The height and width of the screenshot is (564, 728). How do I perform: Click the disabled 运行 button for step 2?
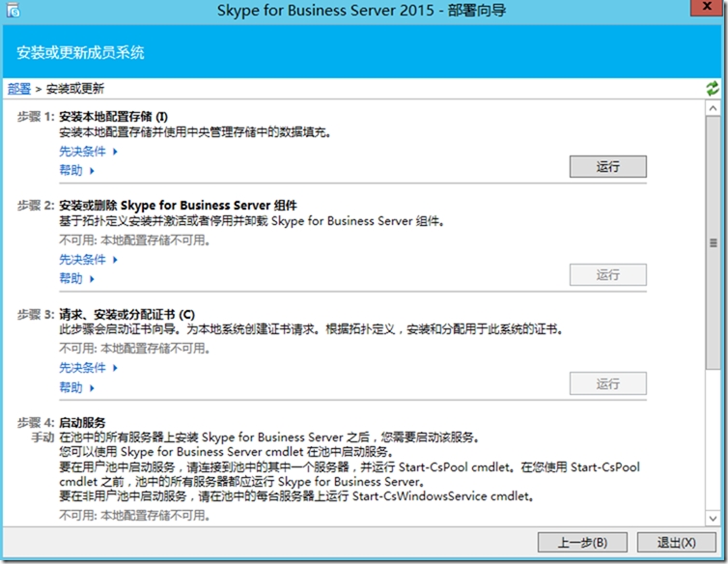coord(607,274)
